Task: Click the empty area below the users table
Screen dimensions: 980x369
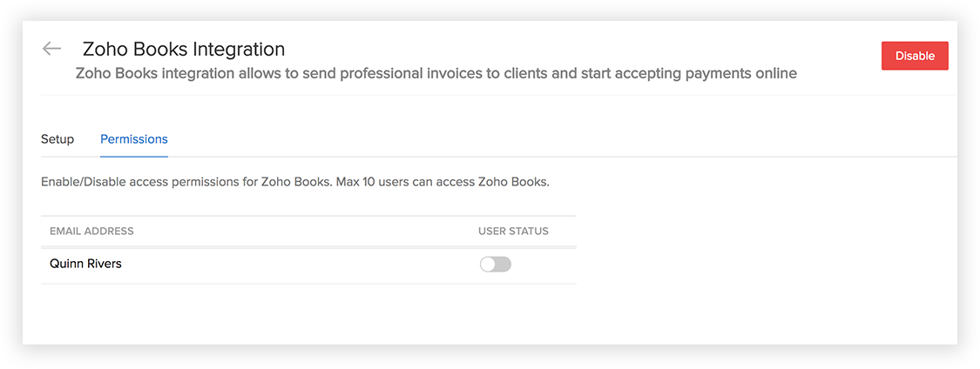Action: (x=305, y=313)
